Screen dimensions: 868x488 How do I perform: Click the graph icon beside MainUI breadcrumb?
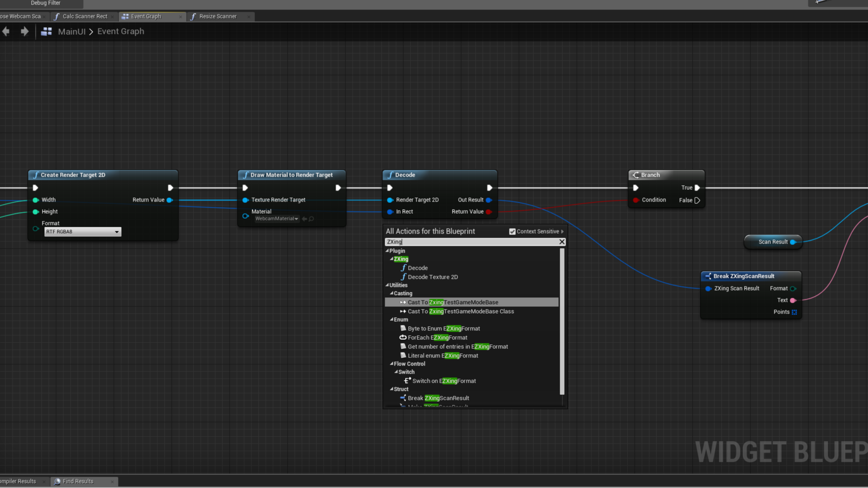click(x=46, y=32)
